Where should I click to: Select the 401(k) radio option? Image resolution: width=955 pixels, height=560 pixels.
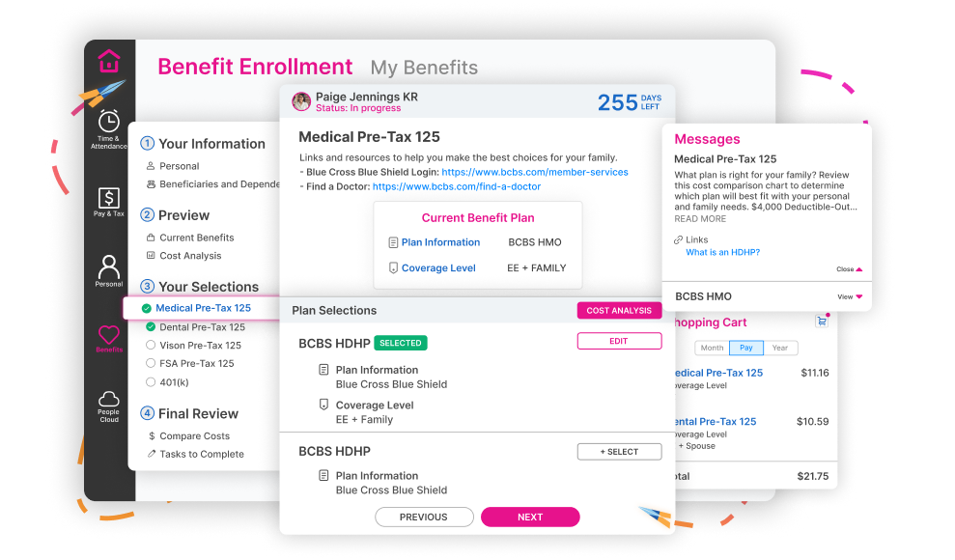point(151,382)
